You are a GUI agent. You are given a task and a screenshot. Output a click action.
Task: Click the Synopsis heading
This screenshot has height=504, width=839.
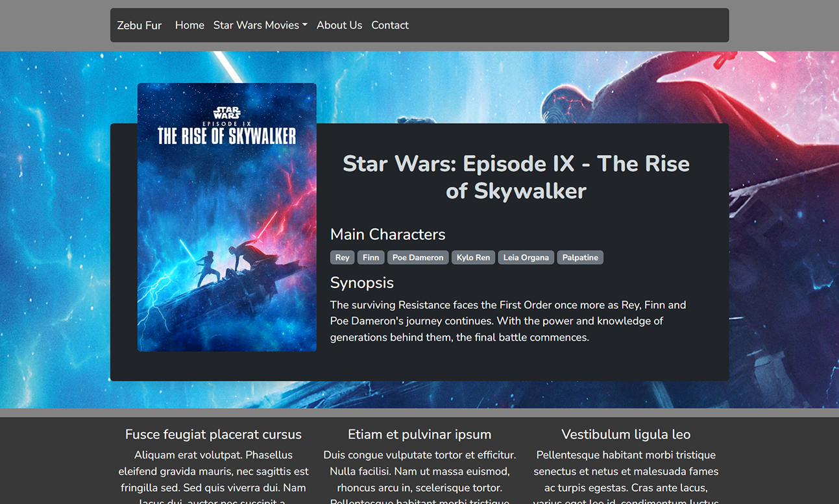click(361, 283)
